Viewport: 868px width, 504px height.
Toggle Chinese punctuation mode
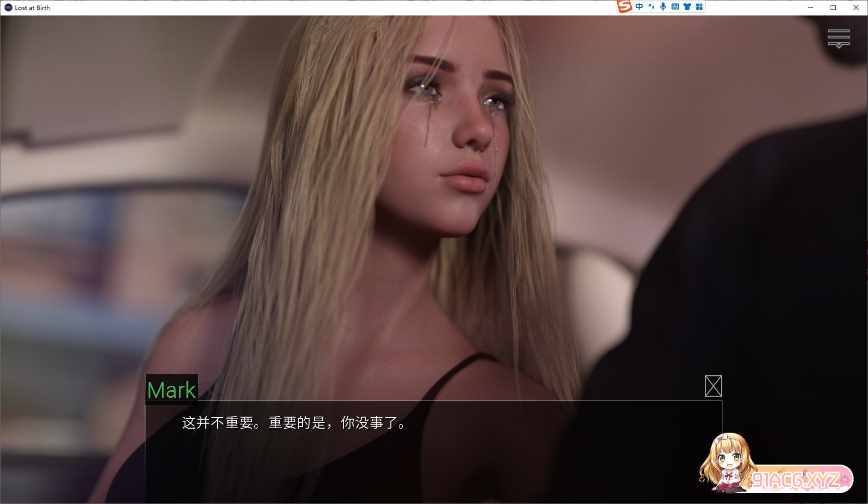651,6
